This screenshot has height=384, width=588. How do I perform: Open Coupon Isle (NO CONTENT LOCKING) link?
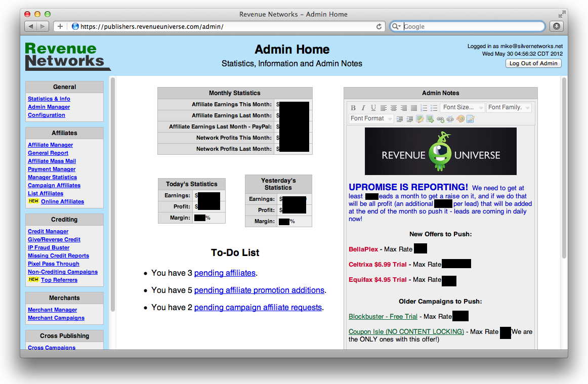click(406, 331)
